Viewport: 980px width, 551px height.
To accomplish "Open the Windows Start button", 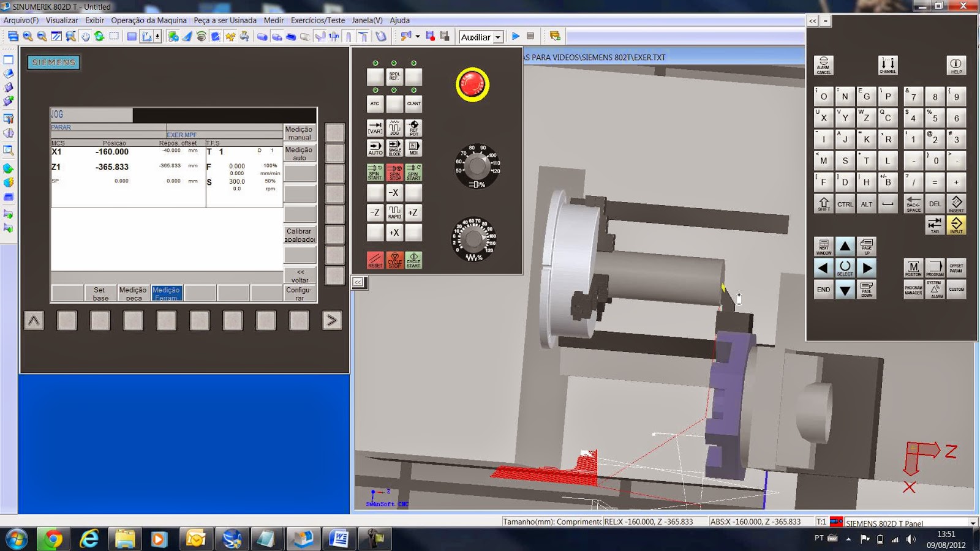I will coord(17,539).
